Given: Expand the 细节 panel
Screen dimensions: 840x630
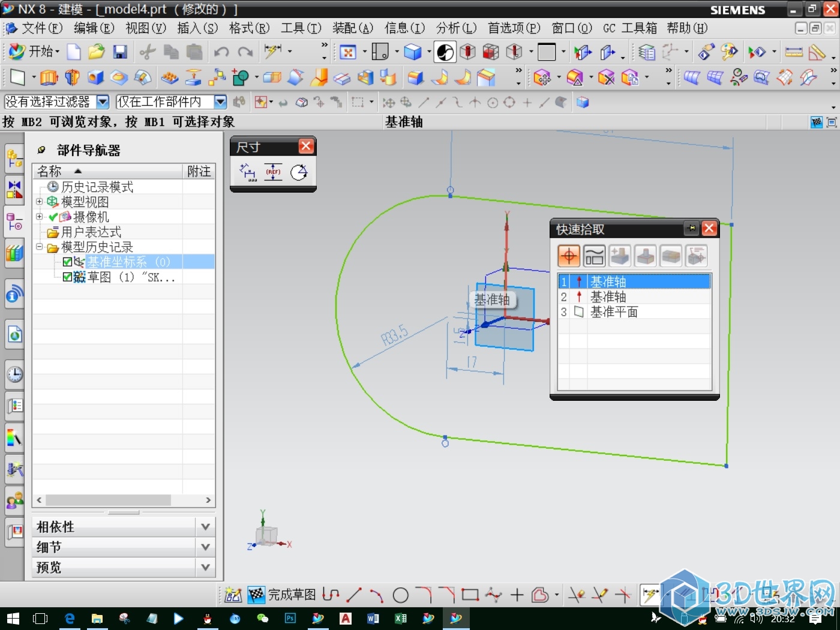Looking at the screenshot, I should [x=205, y=547].
